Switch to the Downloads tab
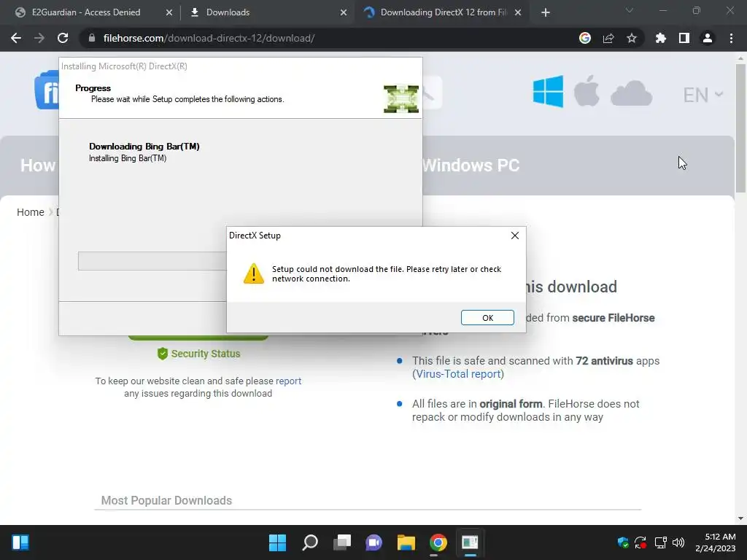The width and height of the screenshot is (747, 560). click(228, 12)
